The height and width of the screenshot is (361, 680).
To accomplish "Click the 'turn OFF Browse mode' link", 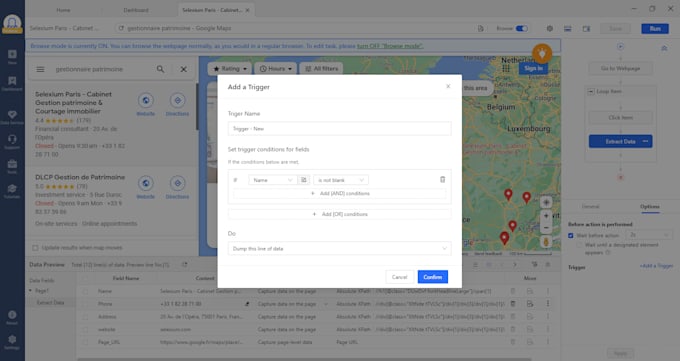I will (390, 46).
